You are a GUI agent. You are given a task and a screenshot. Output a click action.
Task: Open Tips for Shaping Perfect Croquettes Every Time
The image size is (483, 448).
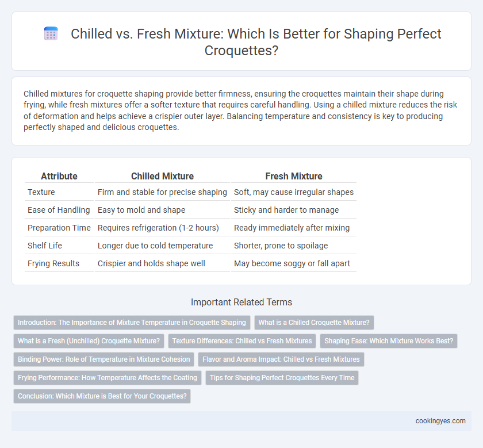tap(282, 378)
